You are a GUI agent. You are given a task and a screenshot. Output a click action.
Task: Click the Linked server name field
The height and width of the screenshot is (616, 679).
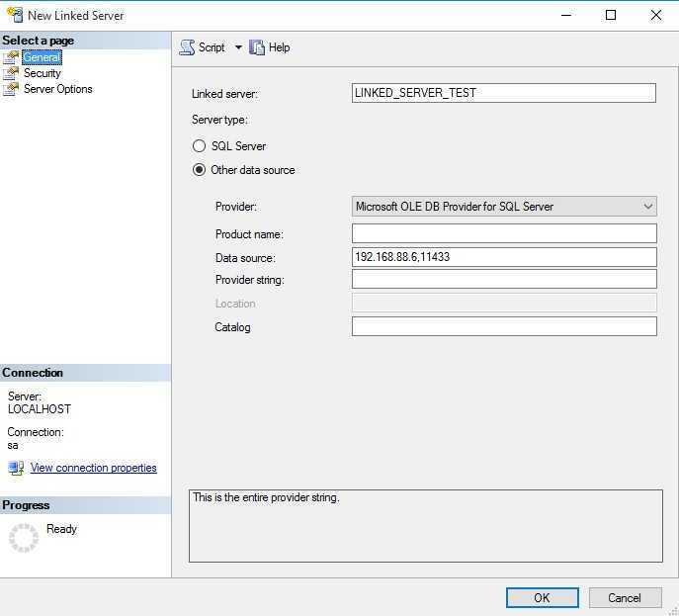504,93
